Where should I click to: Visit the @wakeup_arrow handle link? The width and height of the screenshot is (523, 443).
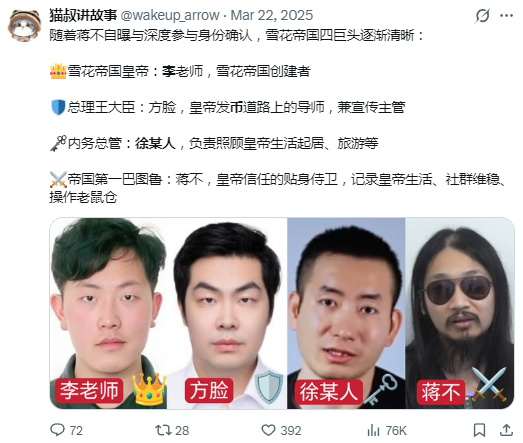click(x=170, y=15)
